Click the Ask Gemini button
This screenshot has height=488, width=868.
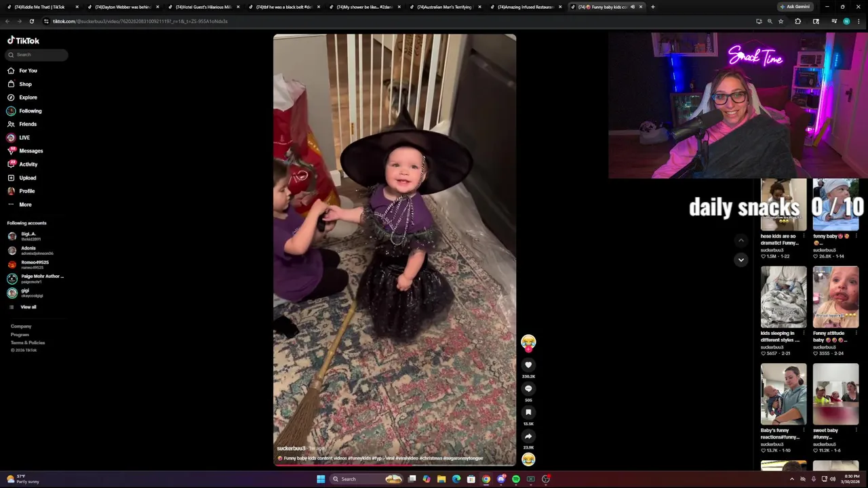tap(795, 7)
